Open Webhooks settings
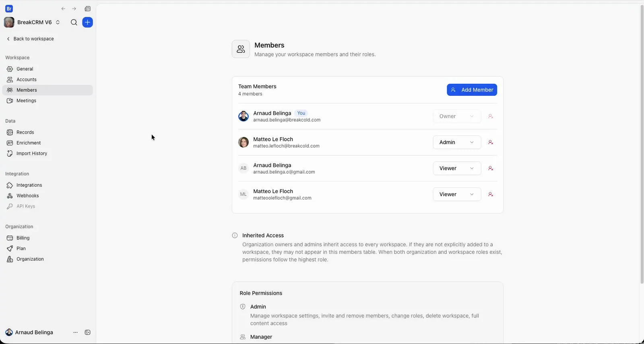 [x=47, y=196]
